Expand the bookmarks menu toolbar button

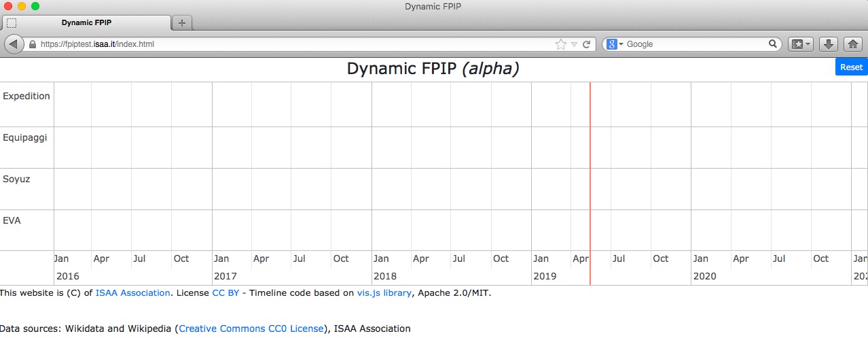tap(800, 44)
